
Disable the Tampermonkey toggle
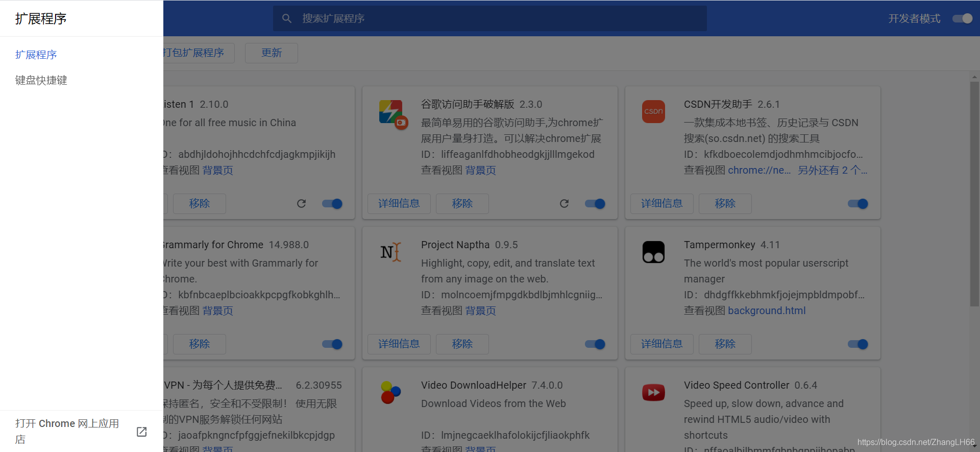point(858,344)
